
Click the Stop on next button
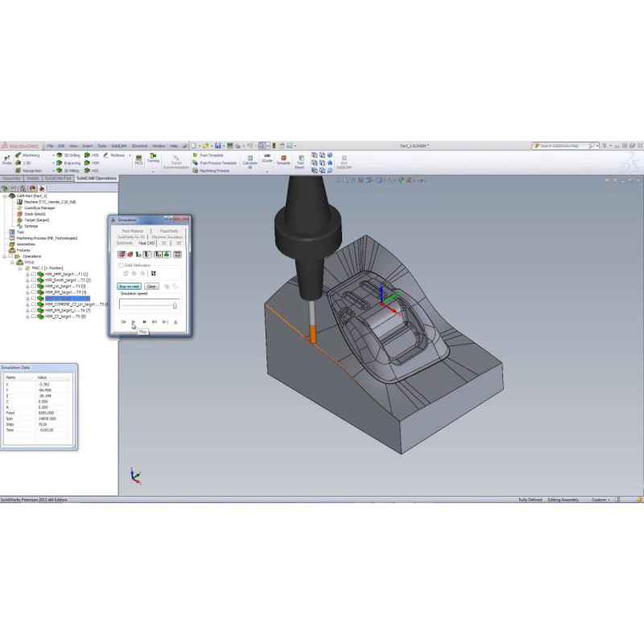pyautogui.click(x=129, y=286)
